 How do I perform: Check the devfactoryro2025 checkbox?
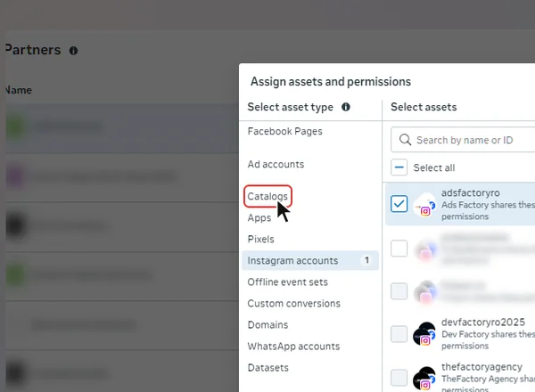point(399,334)
